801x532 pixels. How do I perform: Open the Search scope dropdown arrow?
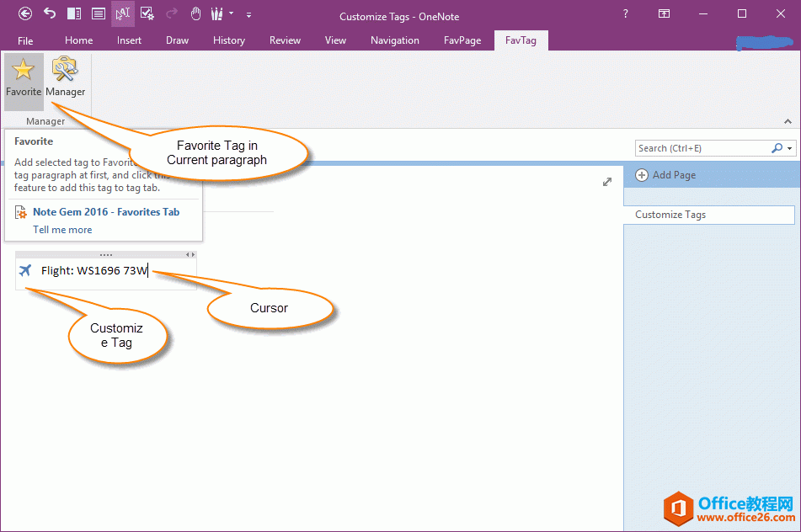click(790, 148)
